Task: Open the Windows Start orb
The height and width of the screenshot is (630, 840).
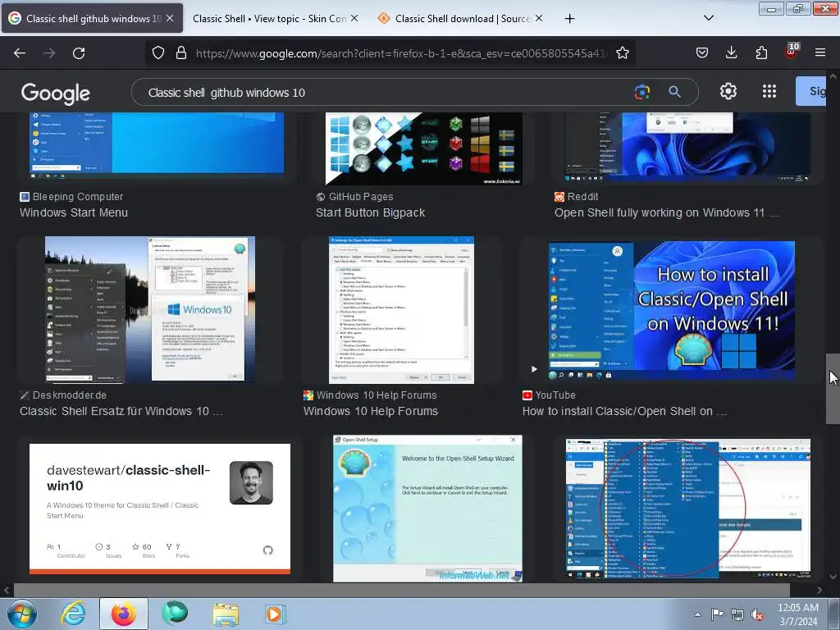Action: coord(21,614)
